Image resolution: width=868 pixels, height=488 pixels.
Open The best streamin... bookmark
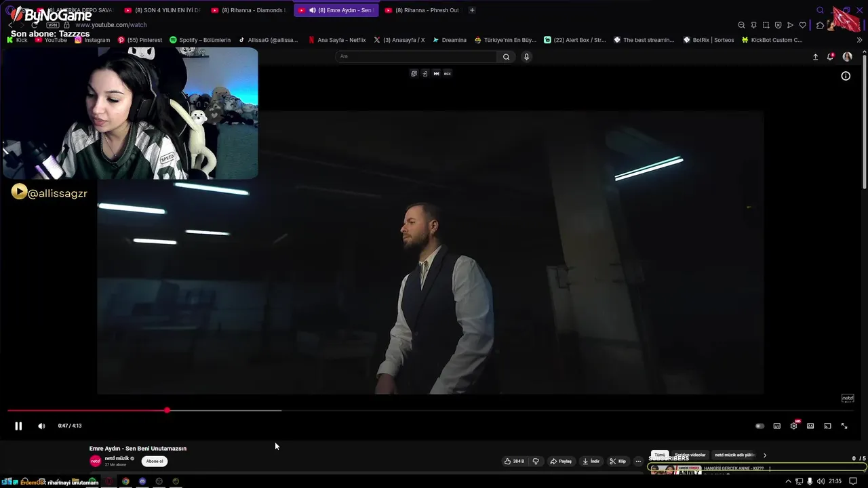(x=644, y=40)
